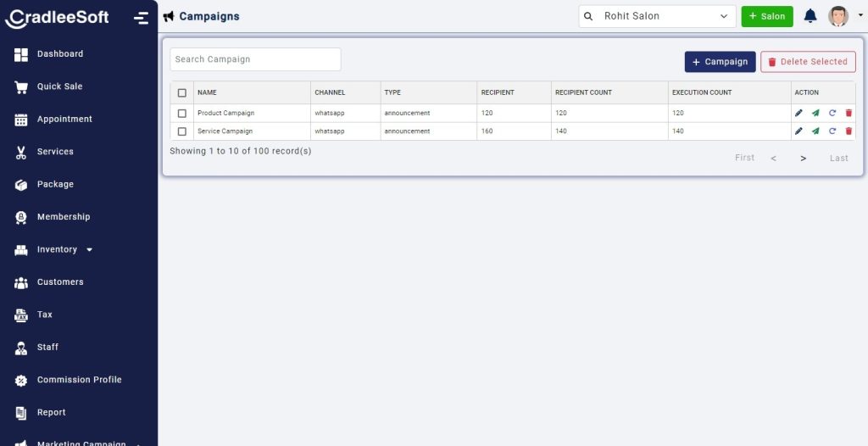This screenshot has width=868, height=446.
Task: Click the edit pencil icon for Service Campaign
Action: click(x=798, y=131)
